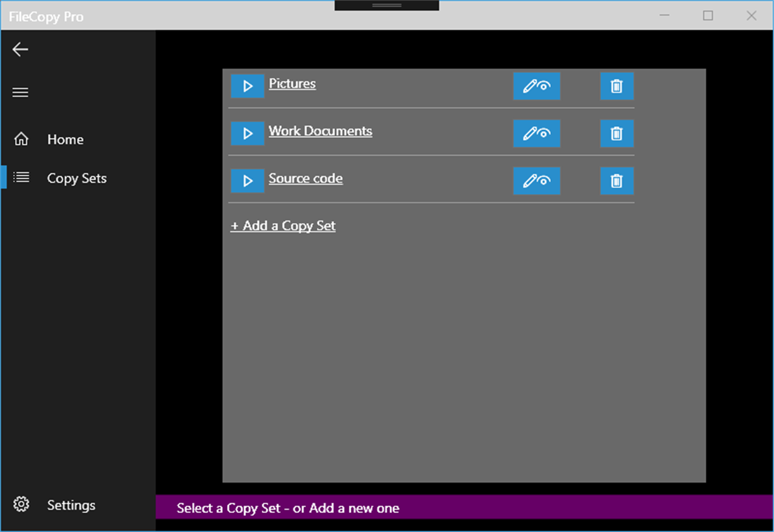Delete the Source code copy set
Screen dimensions: 774x532
point(616,180)
